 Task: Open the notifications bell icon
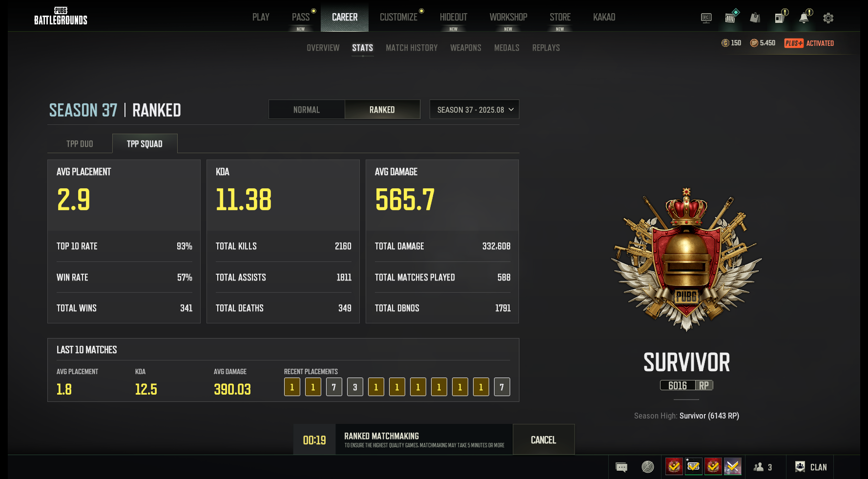pyautogui.click(x=804, y=18)
